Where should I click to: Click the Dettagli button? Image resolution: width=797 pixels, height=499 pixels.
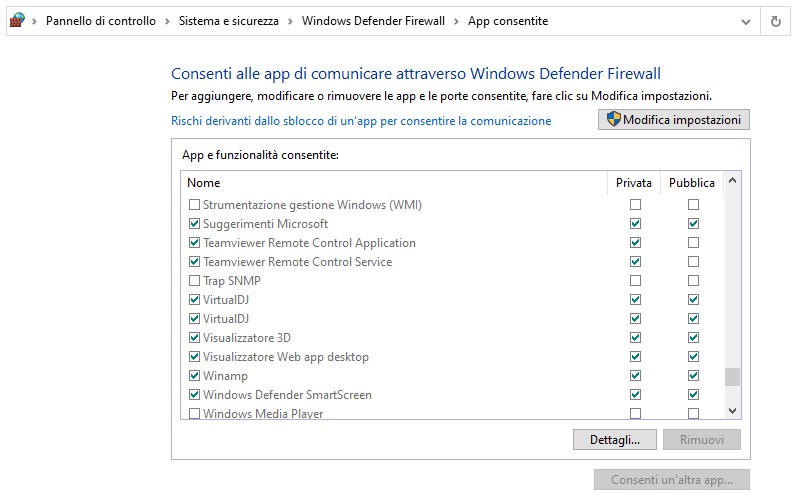click(614, 440)
